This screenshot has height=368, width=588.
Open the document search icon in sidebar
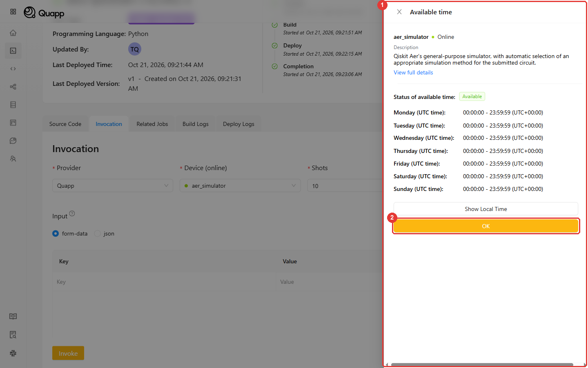coord(13,335)
